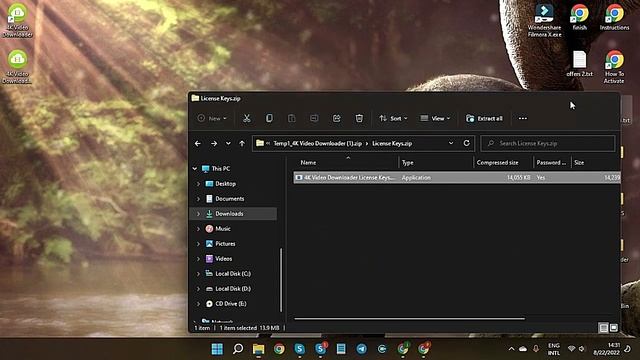The width and height of the screenshot is (640, 360).
Task: Click the navigation pane vertical scrollbar
Action: pos(281,280)
